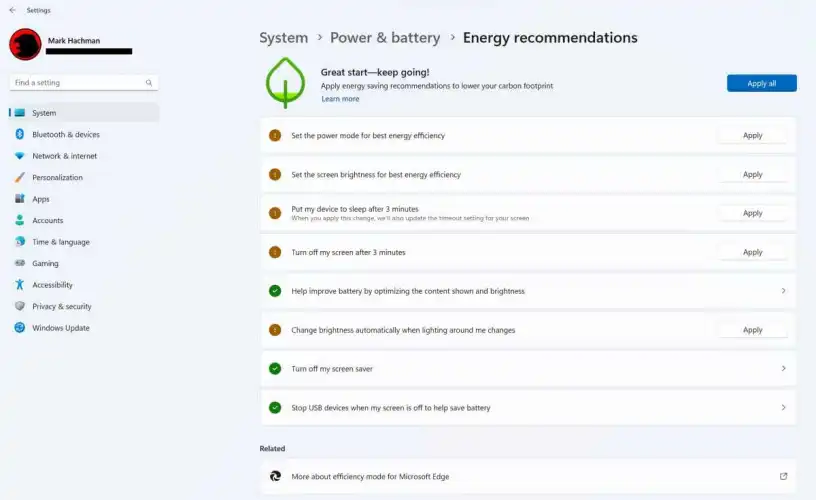This screenshot has height=500, width=816.
Task: Expand the Stop USB devices recommendation chevron
Action: 783,408
